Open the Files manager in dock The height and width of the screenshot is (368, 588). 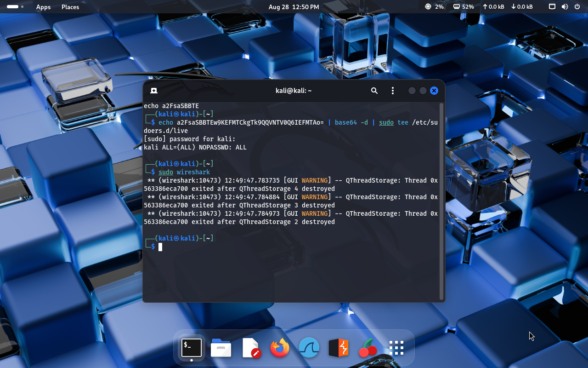click(221, 348)
